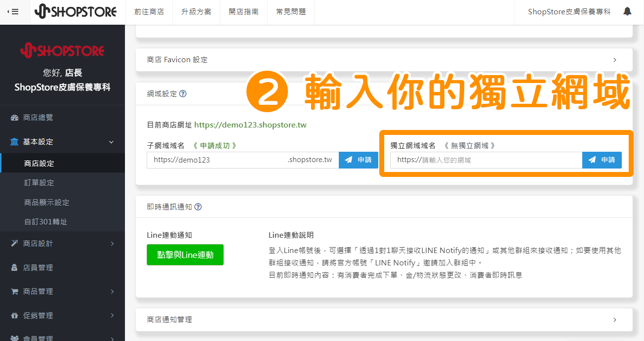Image resolution: width=644 pixels, height=341 pixels.
Task: Expand the 商店設計 sidebar section
Action: [x=62, y=244]
